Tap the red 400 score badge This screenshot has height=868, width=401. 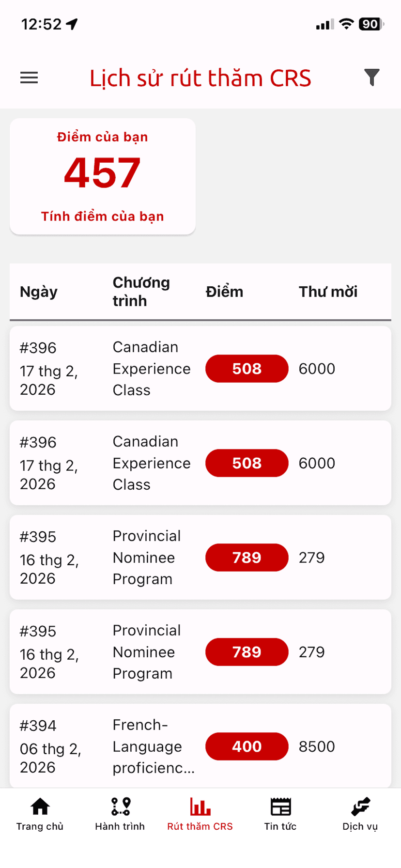[x=247, y=746]
